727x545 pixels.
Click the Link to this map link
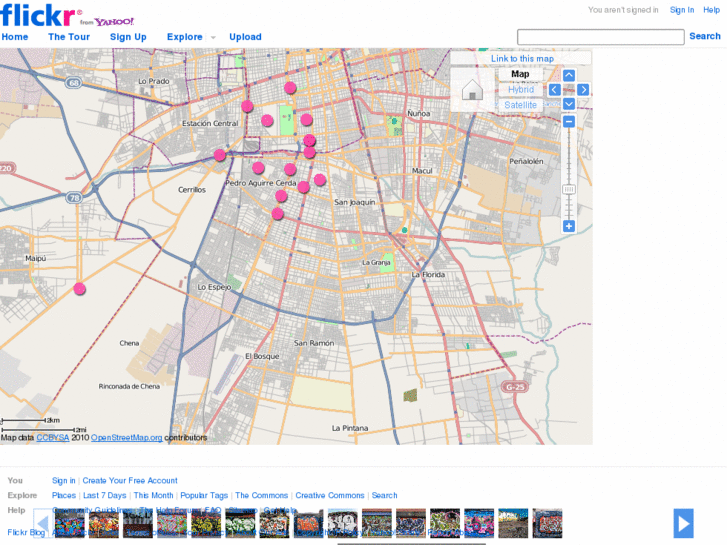tap(522, 59)
